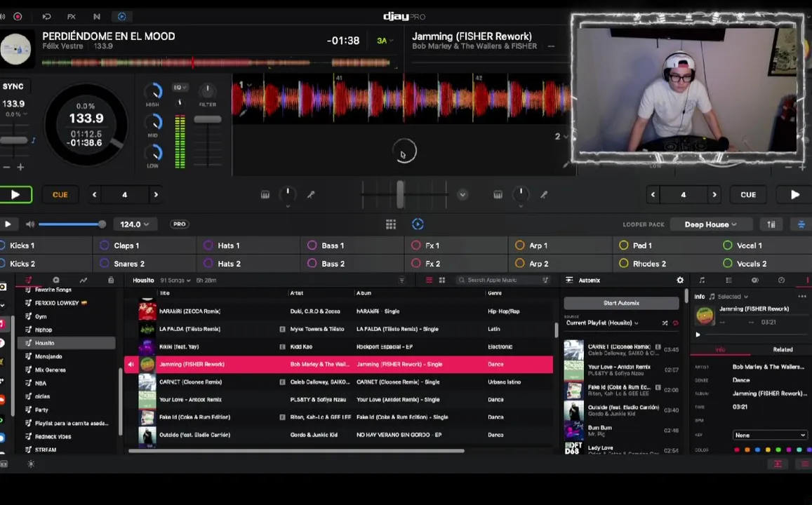Toggle the Arp 1 loop
This screenshot has width=812, height=505.
click(560, 245)
